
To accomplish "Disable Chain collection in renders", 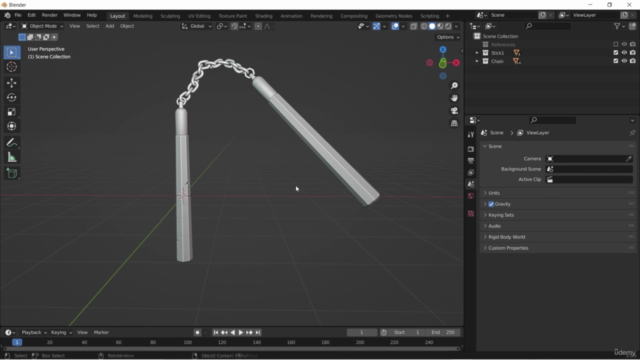I will (633, 61).
